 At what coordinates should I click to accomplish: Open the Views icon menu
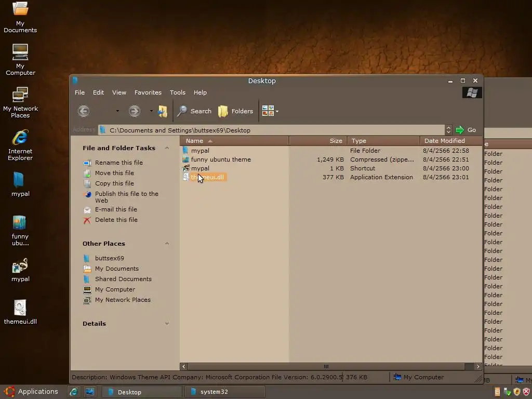point(270,111)
